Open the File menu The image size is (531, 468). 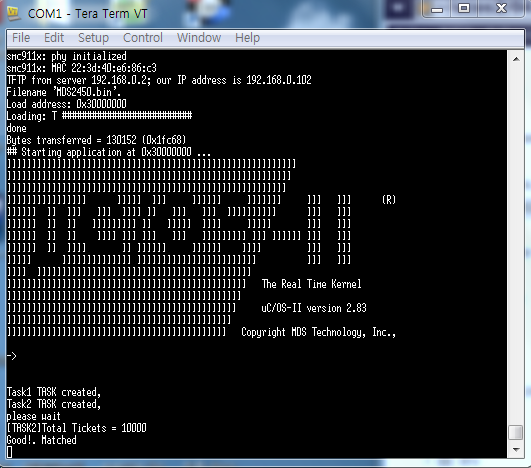point(21,38)
